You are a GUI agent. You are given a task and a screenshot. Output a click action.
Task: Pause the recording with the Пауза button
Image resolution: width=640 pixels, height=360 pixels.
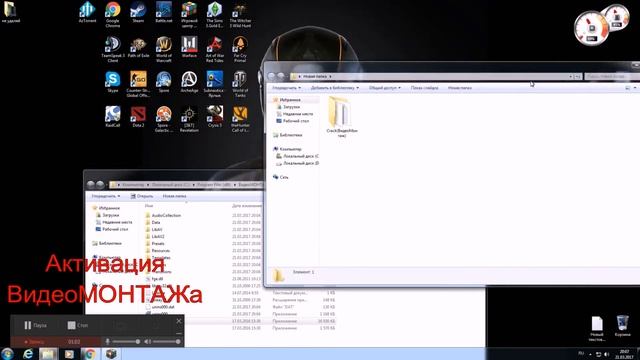pyautogui.click(x=35, y=325)
